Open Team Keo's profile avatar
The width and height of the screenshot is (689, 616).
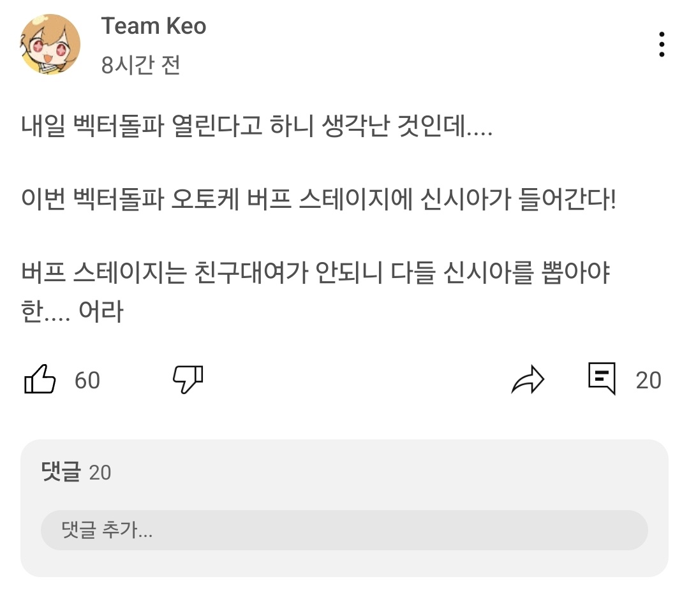pos(51,44)
